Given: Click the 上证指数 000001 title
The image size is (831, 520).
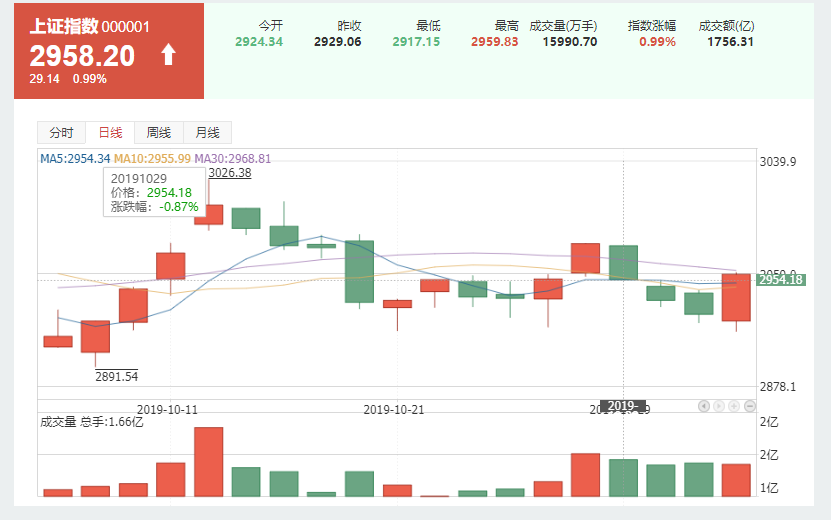Looking at the screenshot, I should pos(89,27).
